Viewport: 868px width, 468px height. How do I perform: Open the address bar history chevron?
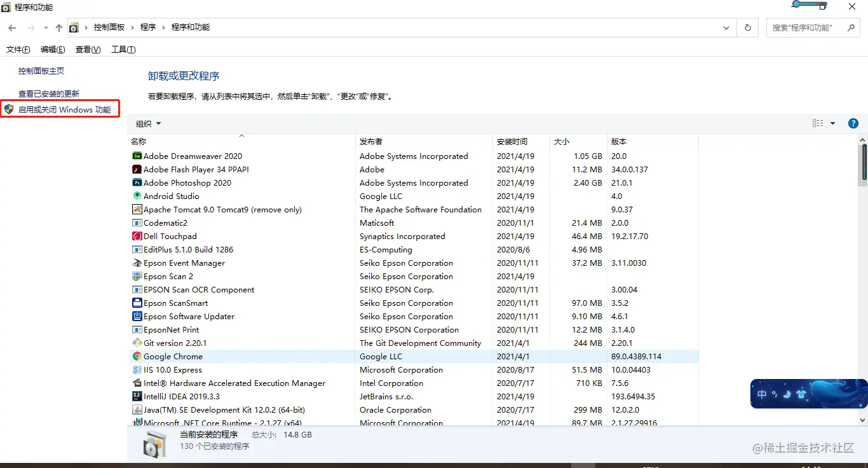click(726, 27)
